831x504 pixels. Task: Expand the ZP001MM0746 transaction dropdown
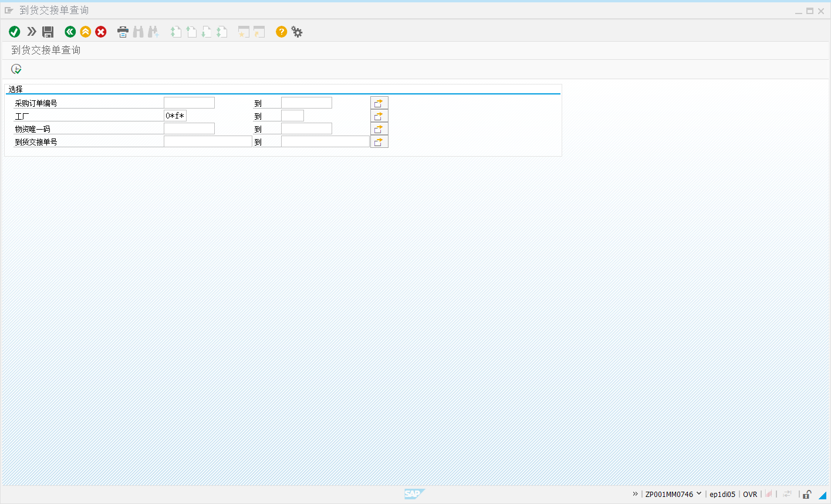pyautogui.click(x=698, y=494)
